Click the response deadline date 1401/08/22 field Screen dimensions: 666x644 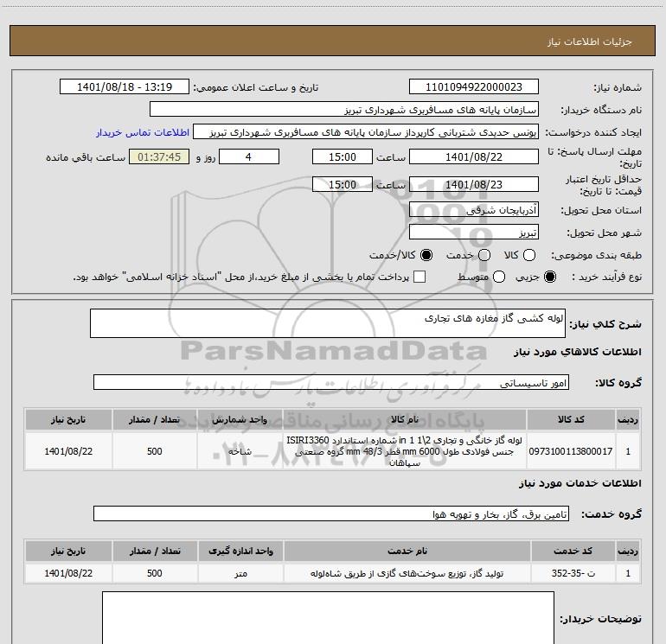pyautogui.click(x=474, y=156)
